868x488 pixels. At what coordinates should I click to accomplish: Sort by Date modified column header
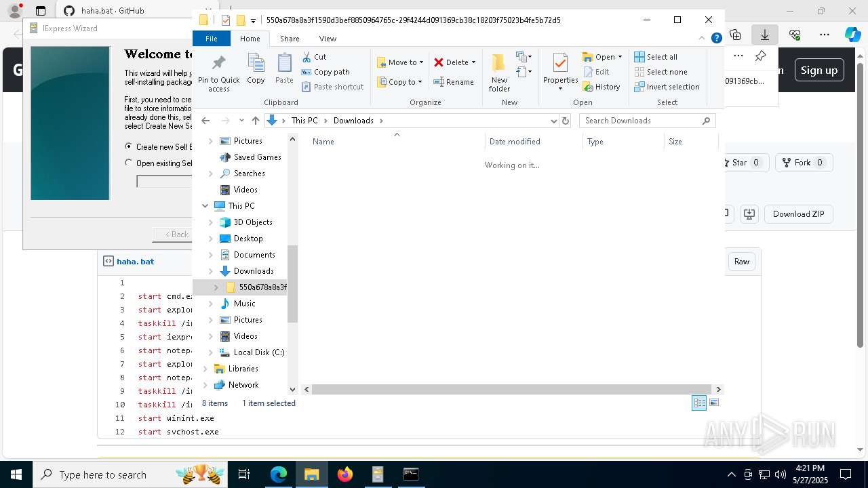point(534,142)
